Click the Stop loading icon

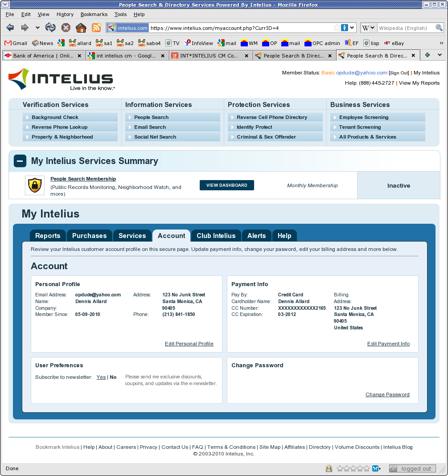66,28
